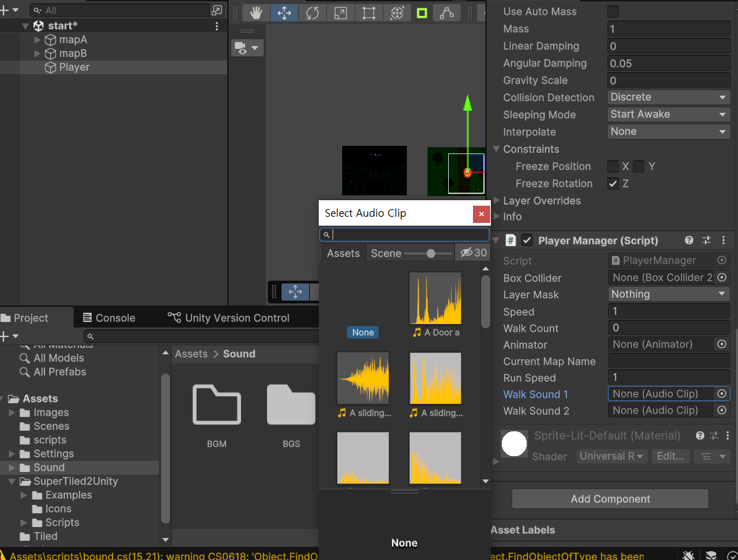Click the Script field object picker icon
738x560 pixels.
click(721, 260)
